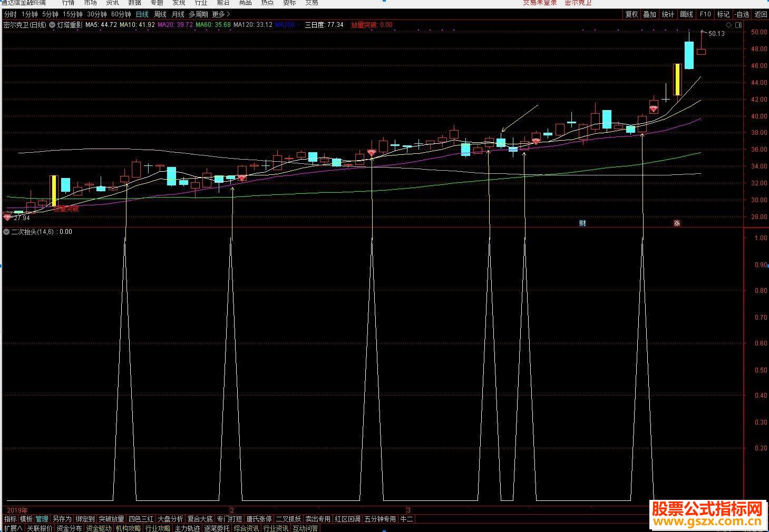Select the 复合大底 indicator
The image size is (769, 532).
coord(200,519)
